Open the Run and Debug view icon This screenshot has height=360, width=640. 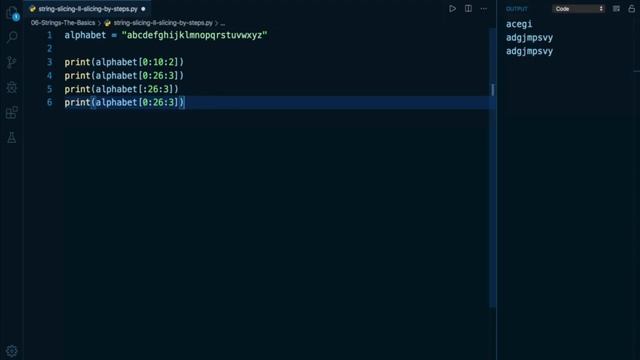click(x=12, y=87)
